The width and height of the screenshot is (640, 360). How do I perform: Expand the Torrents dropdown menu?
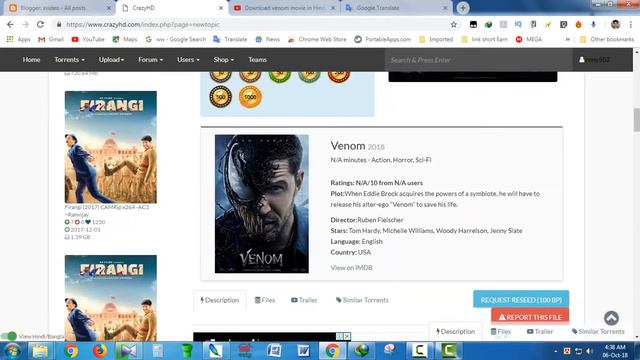point(69,60)
